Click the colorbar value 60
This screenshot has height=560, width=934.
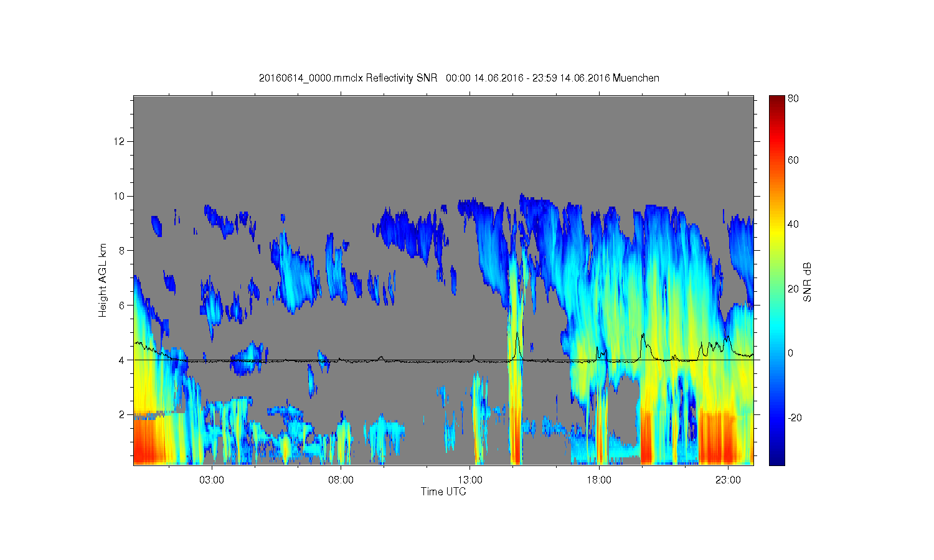[x=793, y=160]
